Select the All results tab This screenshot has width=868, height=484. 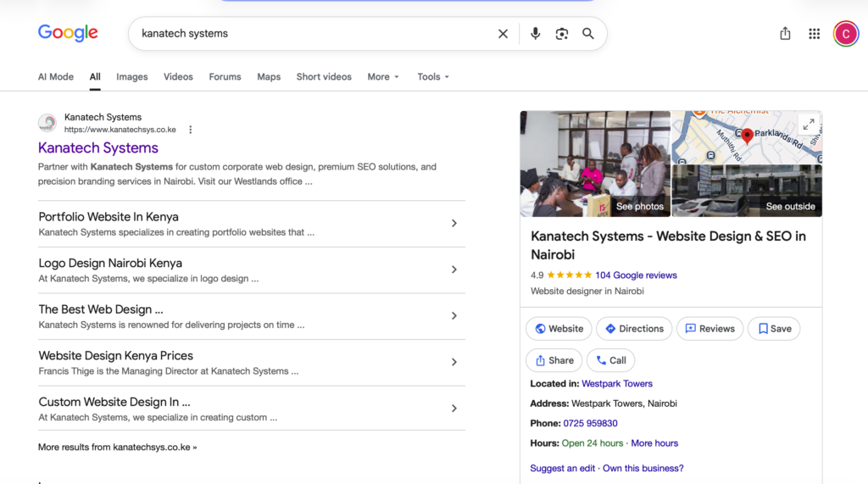[95, 77]
